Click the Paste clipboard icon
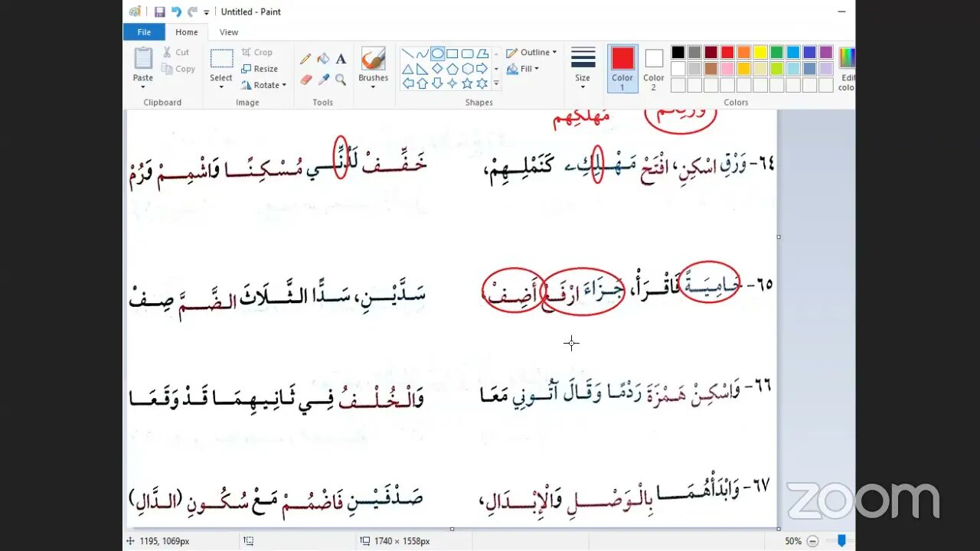 tap(143, 58)
